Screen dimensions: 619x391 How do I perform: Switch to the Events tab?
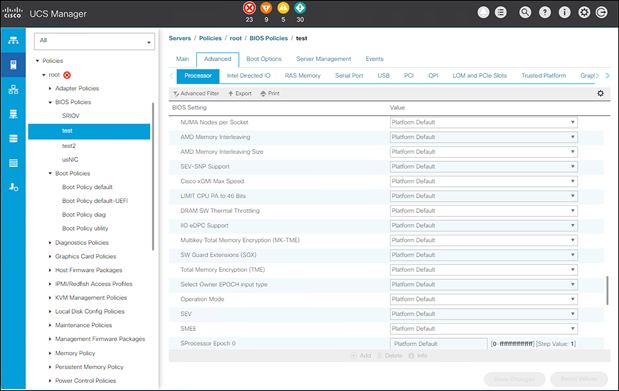(374, 59)
